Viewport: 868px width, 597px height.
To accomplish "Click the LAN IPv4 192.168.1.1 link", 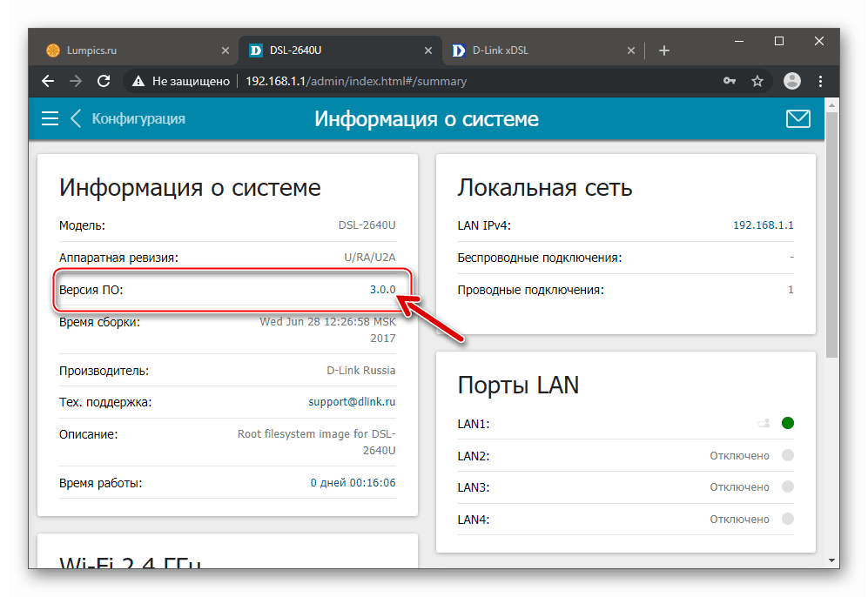I will 764,225.
